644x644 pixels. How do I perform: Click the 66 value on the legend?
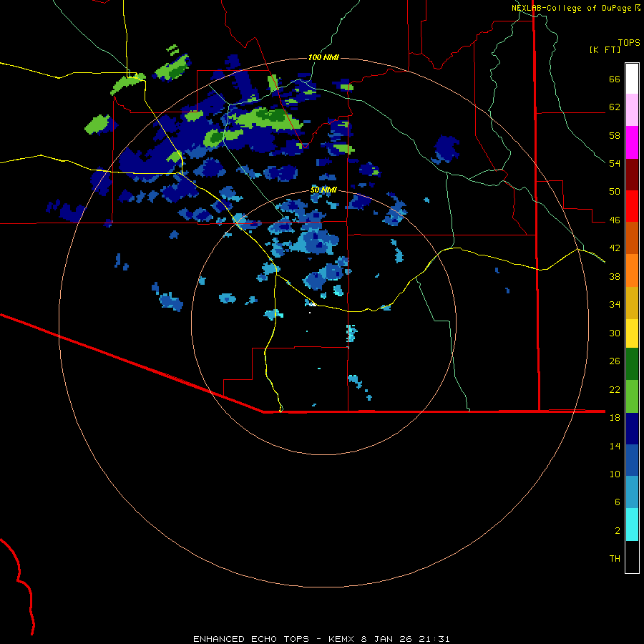tap(615, 79)
